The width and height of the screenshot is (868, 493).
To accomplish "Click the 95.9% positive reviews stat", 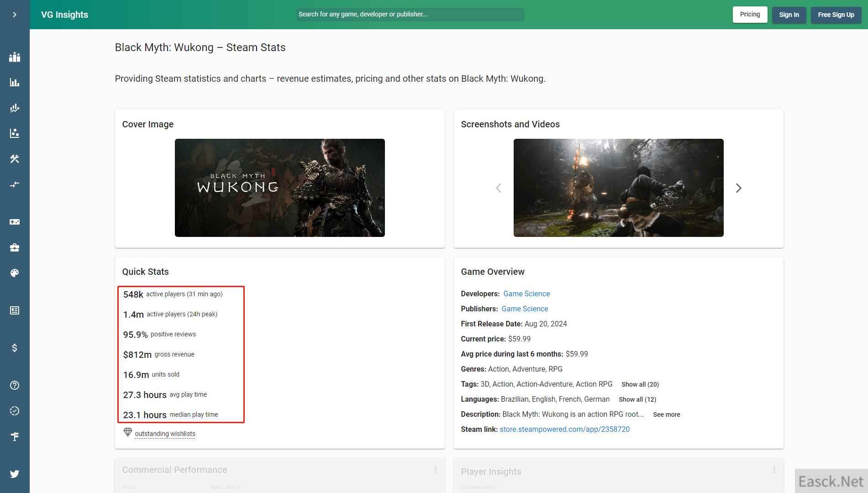I will 159,335.
